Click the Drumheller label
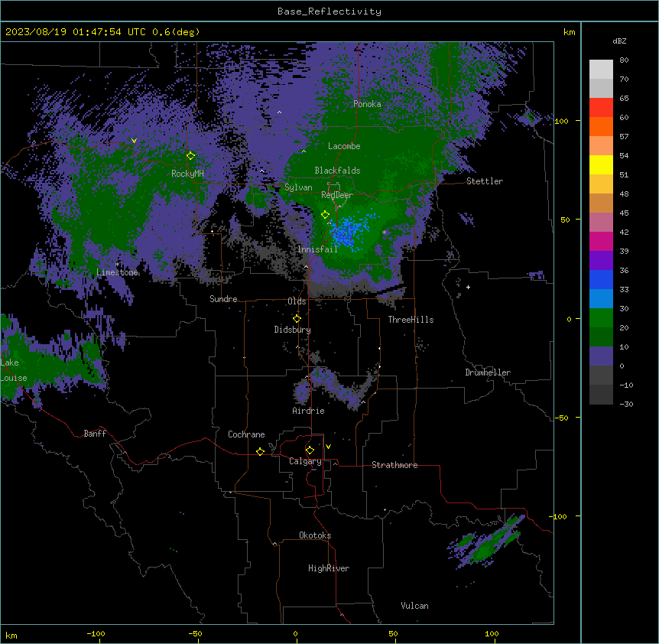659x644 pixels. coord(488,372)
